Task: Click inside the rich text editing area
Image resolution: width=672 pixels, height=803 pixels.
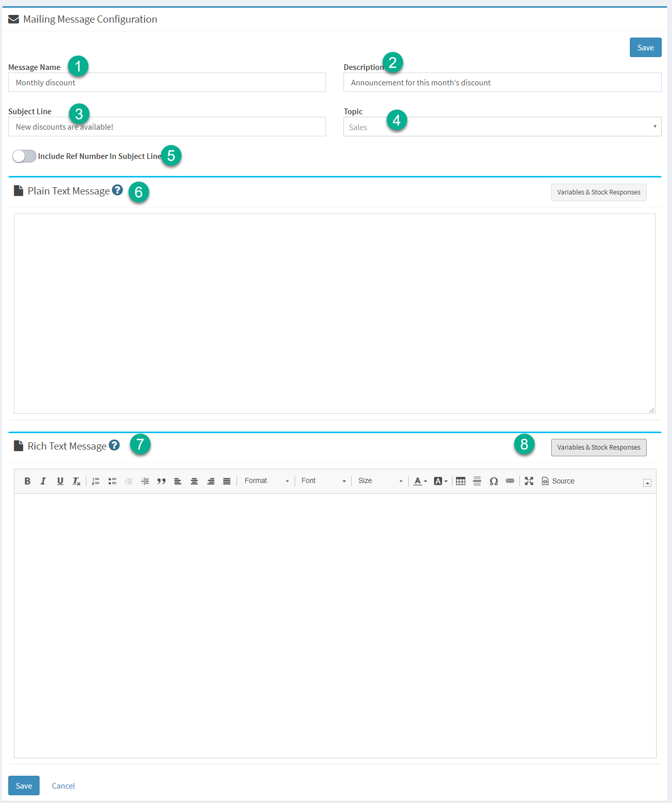Action: 335,626
